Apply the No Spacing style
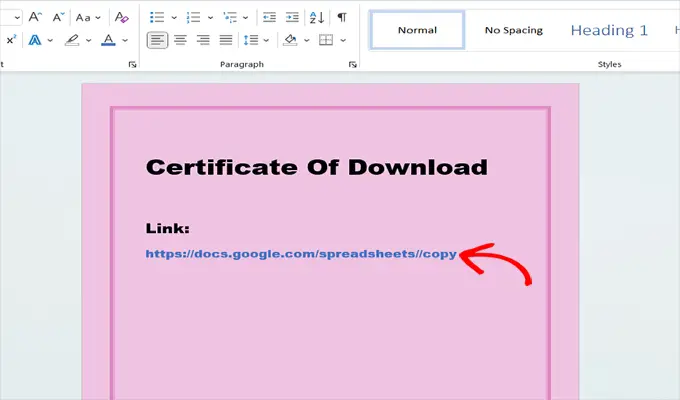 coord(513,30)
